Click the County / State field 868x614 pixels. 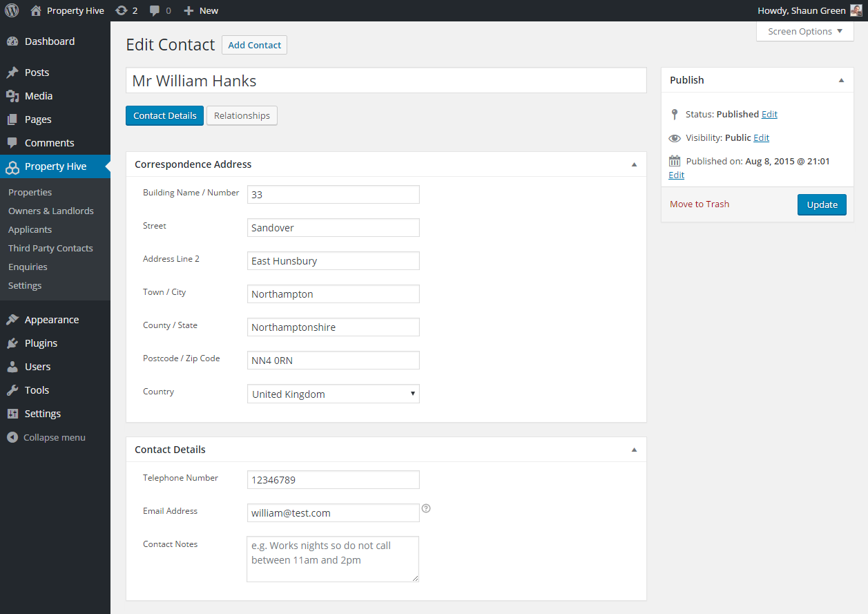pyautogui.click(x=334, y=327)
